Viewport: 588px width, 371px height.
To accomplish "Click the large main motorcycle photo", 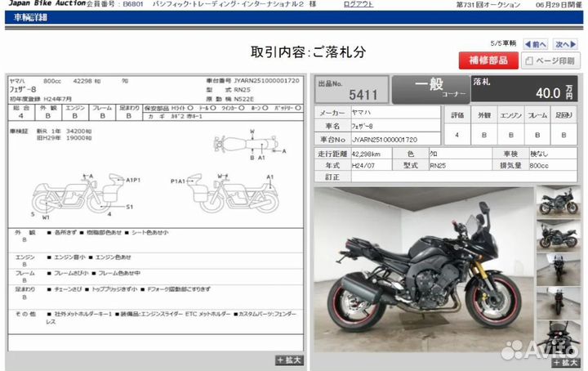I will [x=422, y=270].
